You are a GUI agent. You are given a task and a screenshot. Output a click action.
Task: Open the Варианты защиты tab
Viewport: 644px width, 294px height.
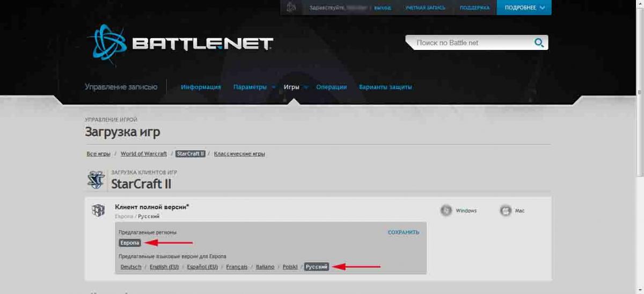coord(385,87)
